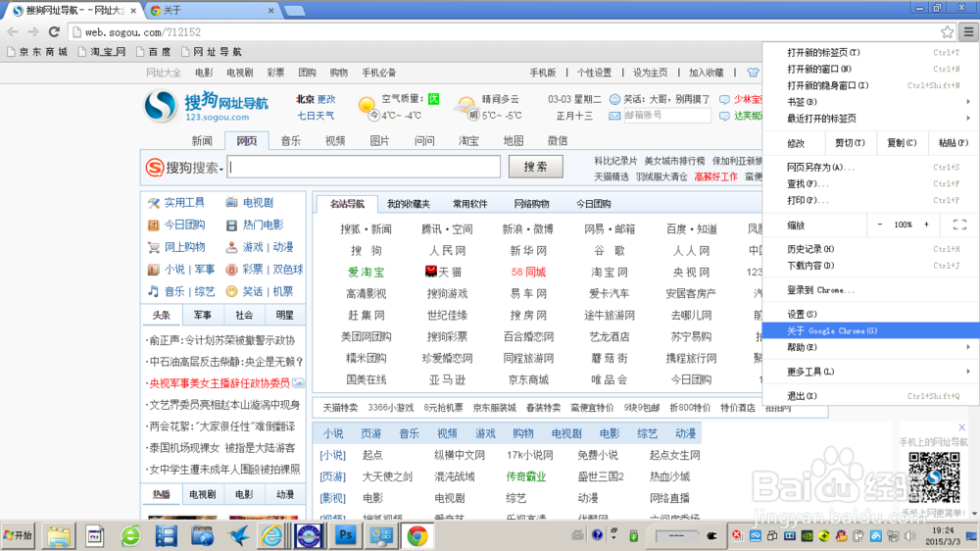The image size is (980, 551).
Task: Choose 打开新的标签页 from the menu
Action: (870, 53)
